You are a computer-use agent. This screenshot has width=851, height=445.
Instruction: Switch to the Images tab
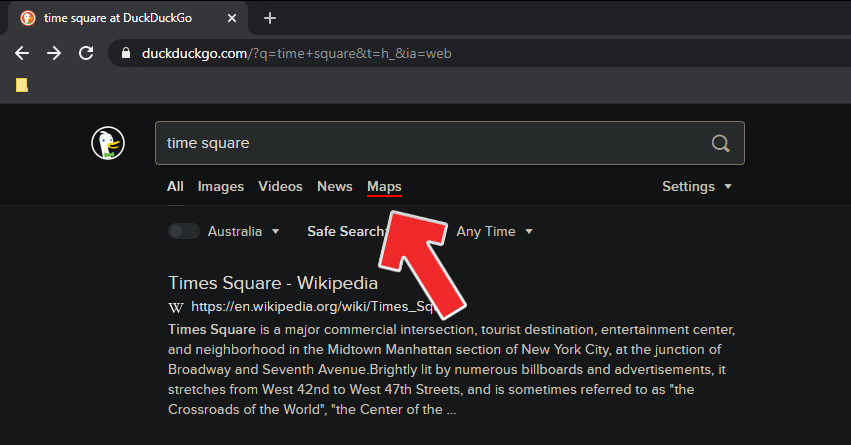click(x=221, y=187)
